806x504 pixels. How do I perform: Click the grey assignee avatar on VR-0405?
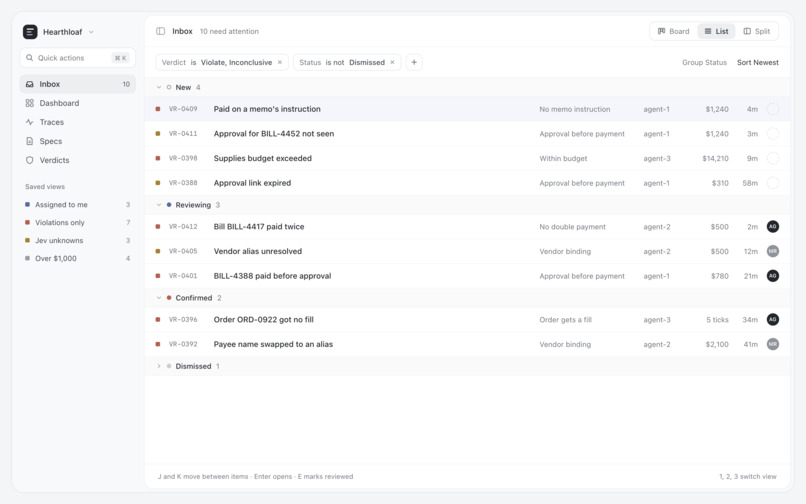[x=773, y=251]
